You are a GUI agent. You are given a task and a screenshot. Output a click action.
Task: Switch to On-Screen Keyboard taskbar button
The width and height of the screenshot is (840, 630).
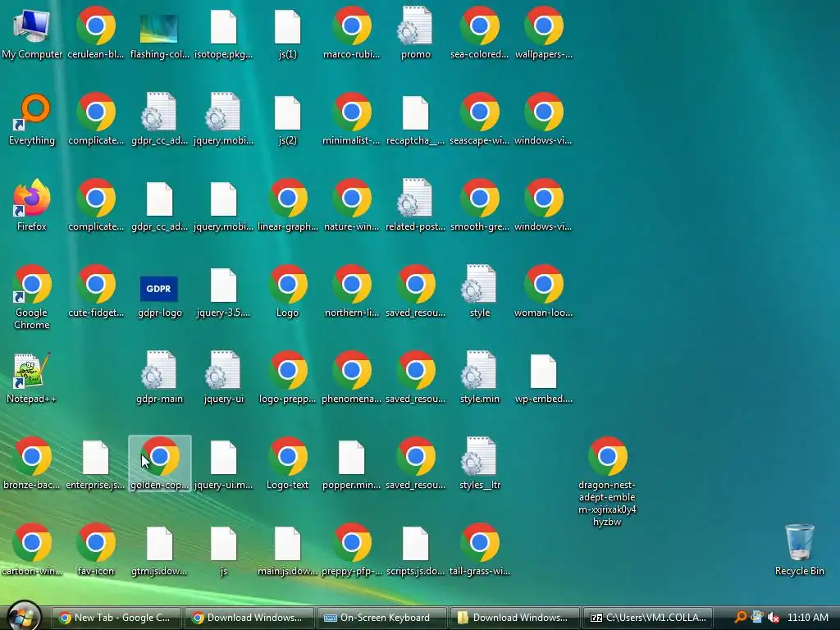point(382,618)
